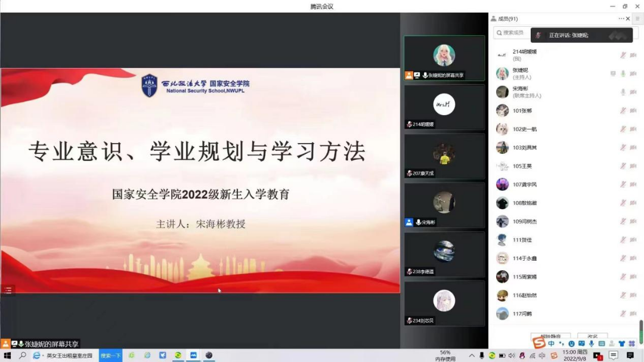Image resolution: width=644 pixels, height=362 pixels.
Task: Open the three-dots menu in members panel
Action: coord(621,18)
